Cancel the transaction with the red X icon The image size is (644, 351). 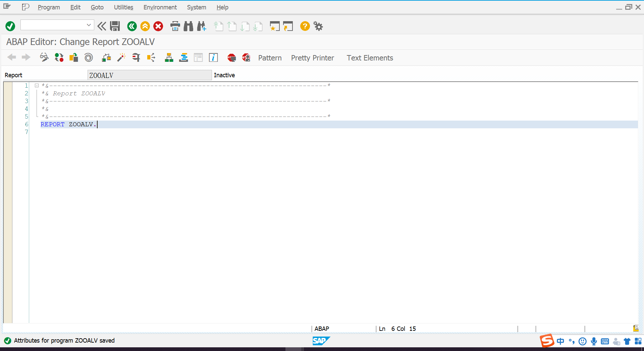(158, 26)
